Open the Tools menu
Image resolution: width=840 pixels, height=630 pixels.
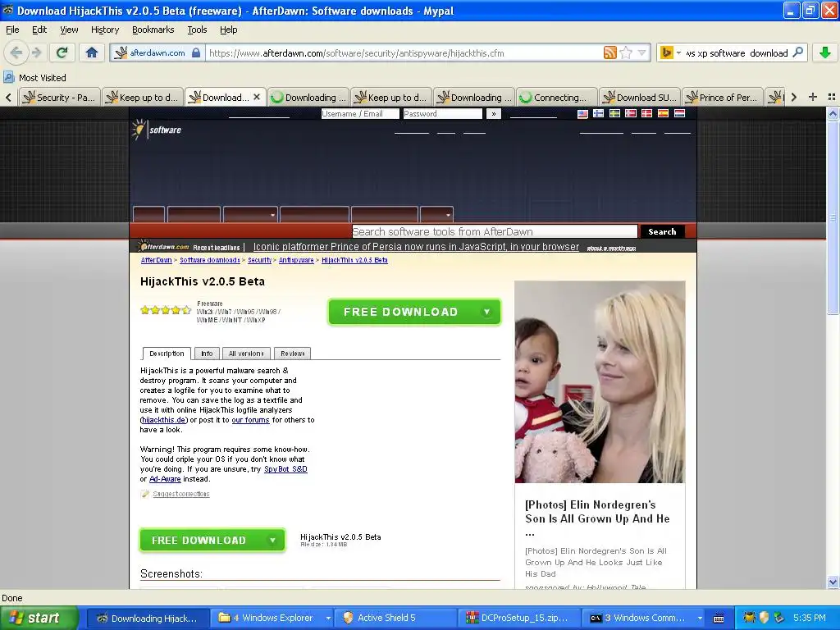tap(197, 30)
